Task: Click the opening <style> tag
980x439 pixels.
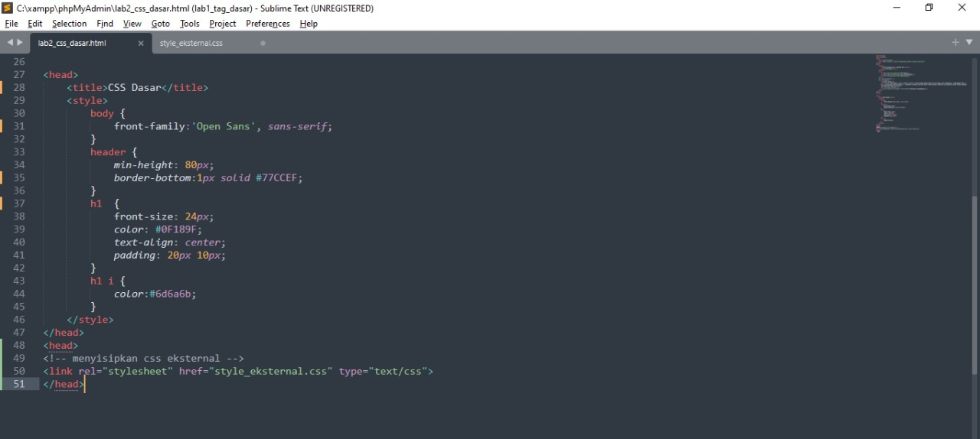Action: coord(87,101)
